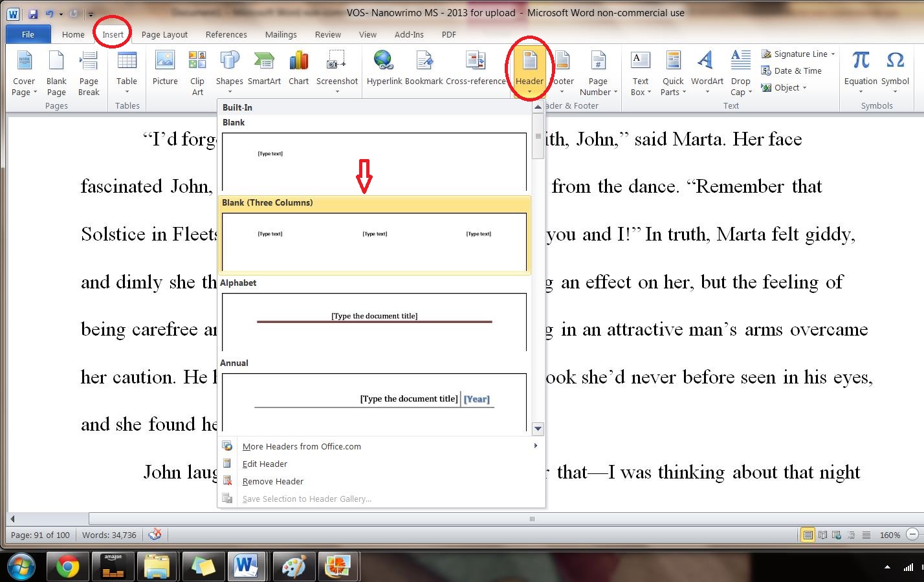Viewport: 924px width, 582px height.
Task: Switch to Draft view in status bar
Action: point(865,535)
